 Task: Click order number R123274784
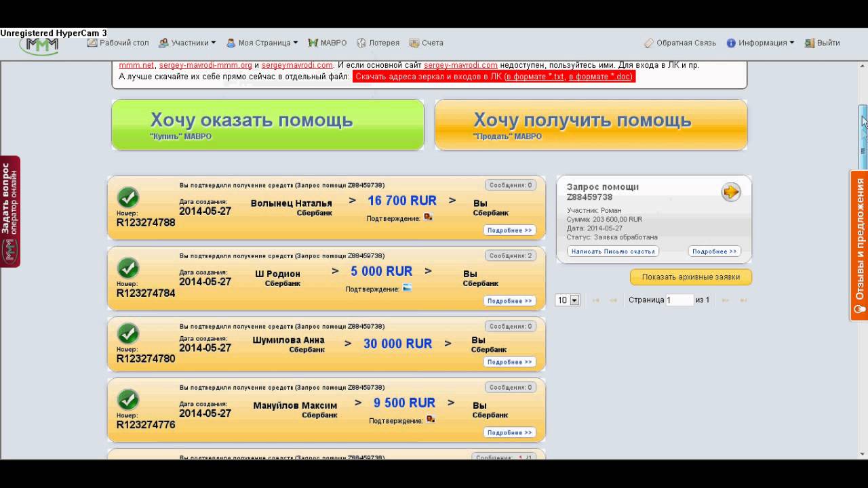pyautogui.click(x=146, y=293)
